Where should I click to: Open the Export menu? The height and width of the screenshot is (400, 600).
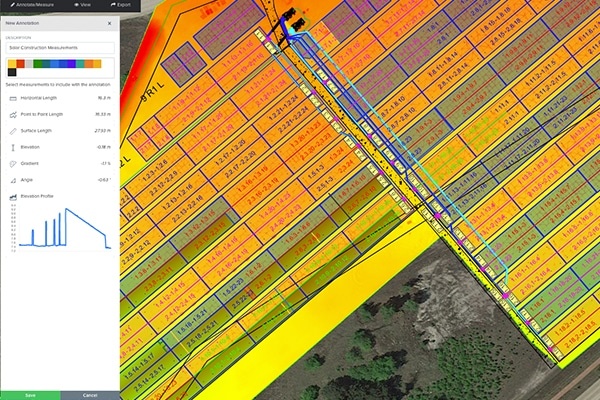[121, 5]
